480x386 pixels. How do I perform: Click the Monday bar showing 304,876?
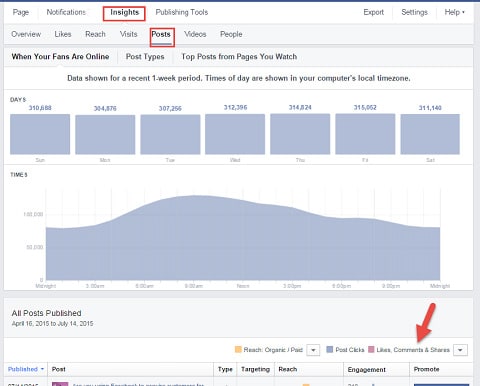[x=105, y=134]
